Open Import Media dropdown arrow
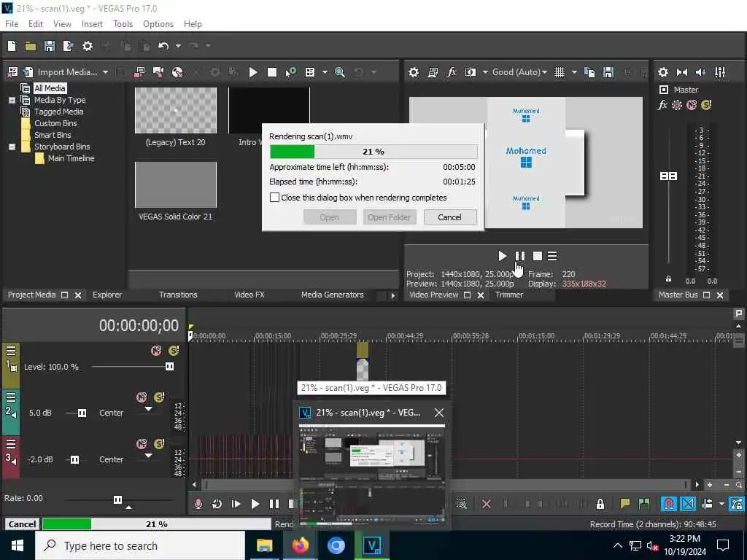 105,72
